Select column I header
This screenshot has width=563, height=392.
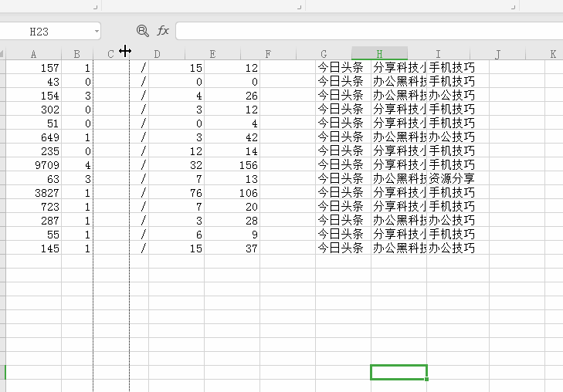(439, 54)
